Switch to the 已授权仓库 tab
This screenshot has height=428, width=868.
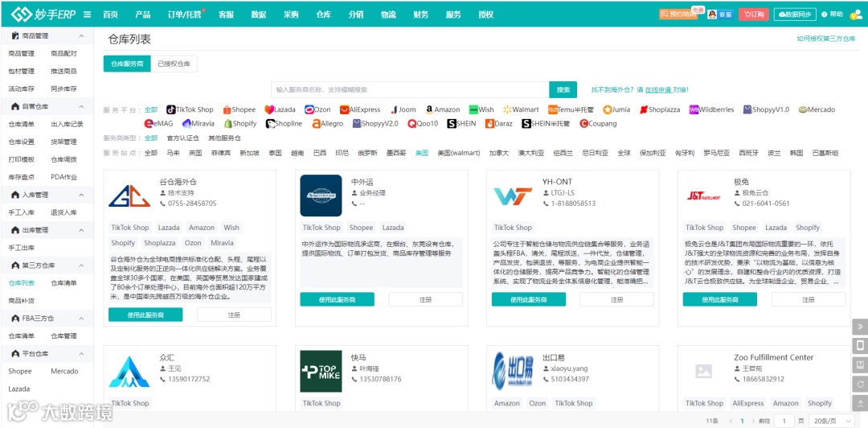[174, 64]
